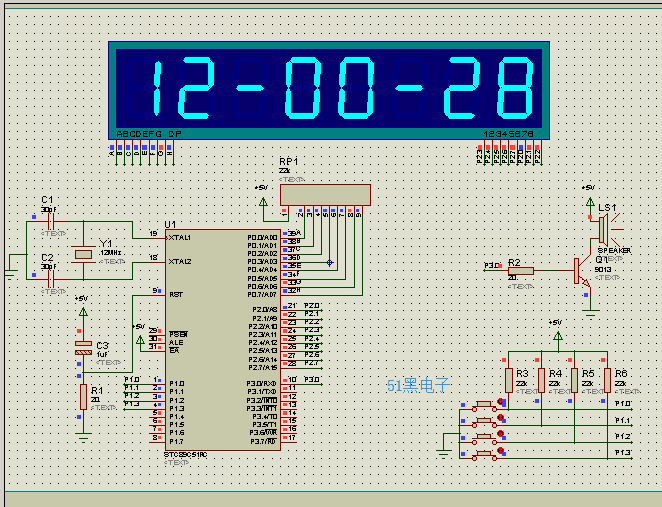
Task: Click the P0.0/AD0 pin label on U1
Action: point(262,238)
